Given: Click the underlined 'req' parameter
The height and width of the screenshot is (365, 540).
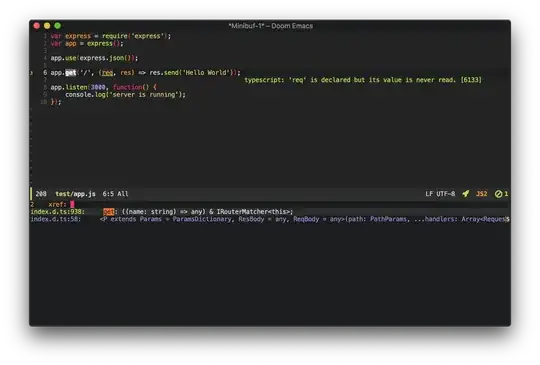Looking at the screenshot, I should click(x=107, y=73).
